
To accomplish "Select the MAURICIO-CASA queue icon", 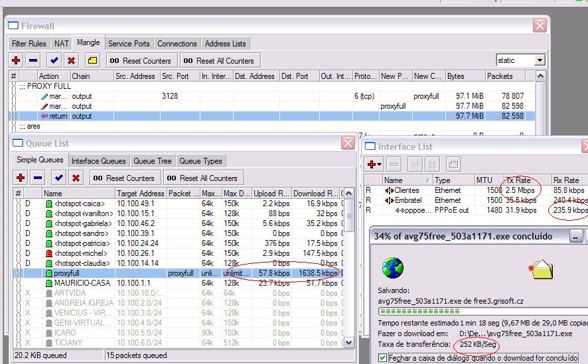I will 48,283.
